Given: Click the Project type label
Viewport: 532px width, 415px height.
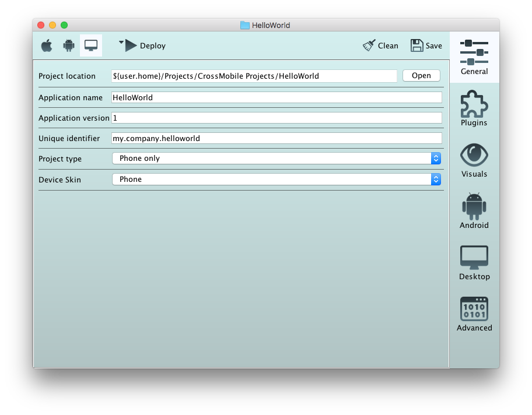Looking at the screenshot, I should pyautogui.click(x=60, y=159).
